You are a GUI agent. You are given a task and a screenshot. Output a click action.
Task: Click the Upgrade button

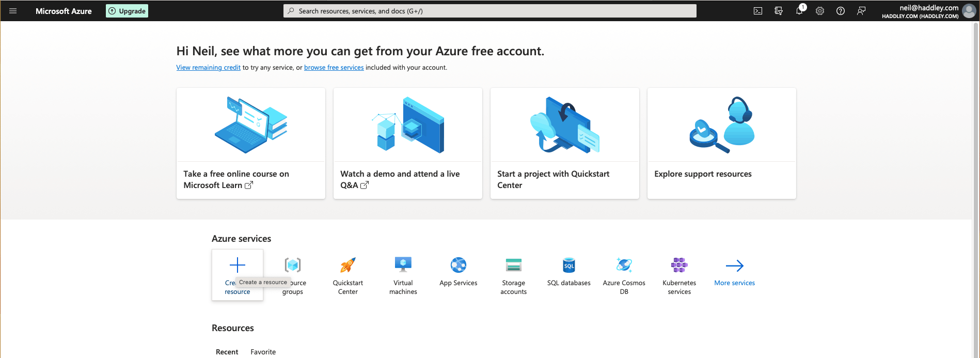[x=127, y=11]
